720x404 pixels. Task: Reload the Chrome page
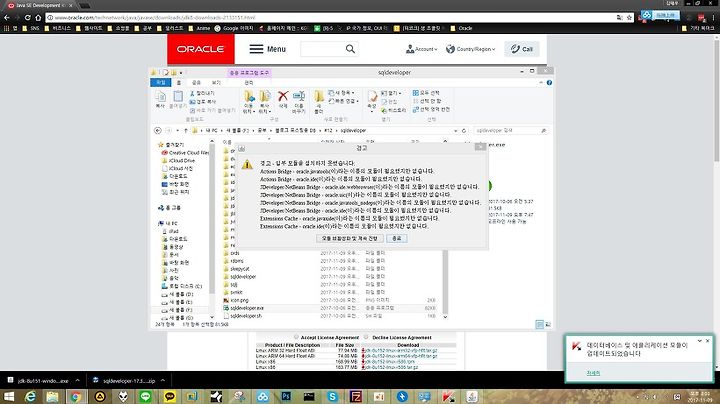28,17
